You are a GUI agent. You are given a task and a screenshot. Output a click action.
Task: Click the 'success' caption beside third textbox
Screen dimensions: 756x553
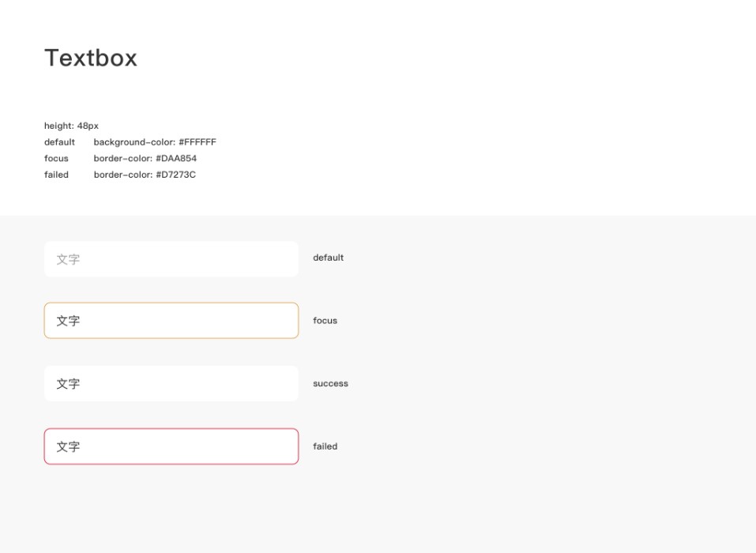[330, 384]
